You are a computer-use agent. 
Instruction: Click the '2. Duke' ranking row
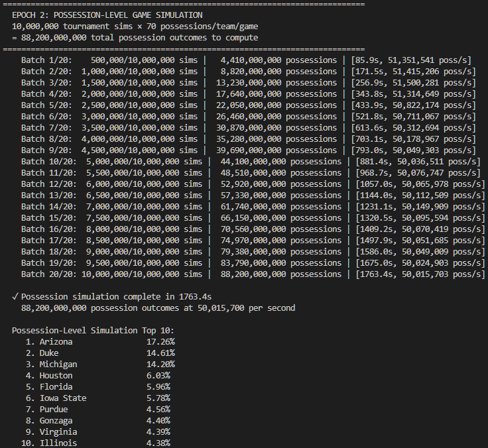pyautogui.click(x=100, y=353)
